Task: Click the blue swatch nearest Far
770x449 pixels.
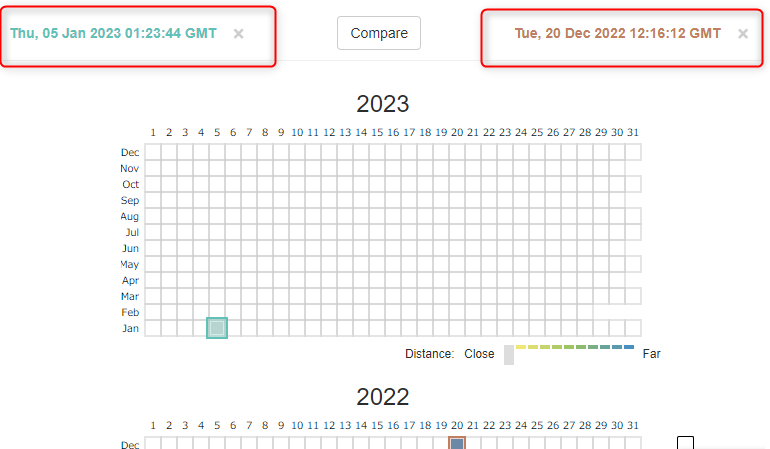Action: point(629,347)
